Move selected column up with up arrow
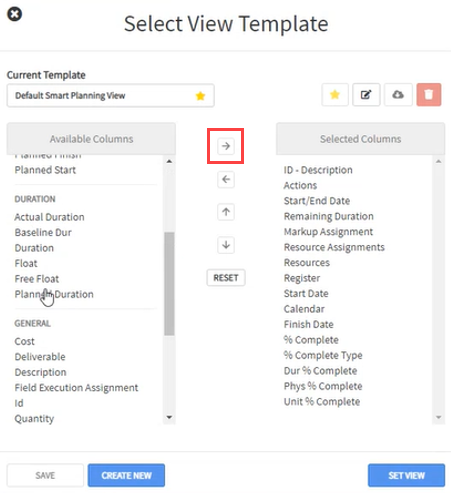Screen dimensions: 451x493 coord(226,212)
